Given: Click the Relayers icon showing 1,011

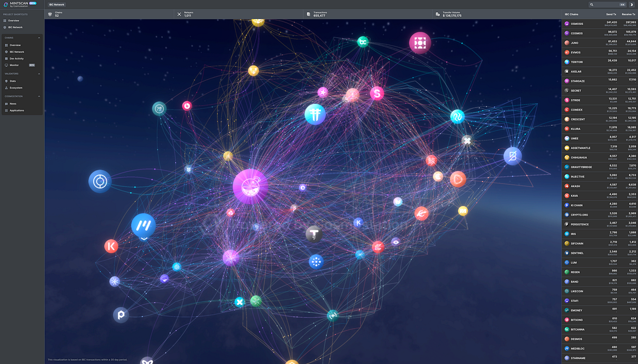Looking at the screenshot, I should pyautogui.click(x=178, y=13).
